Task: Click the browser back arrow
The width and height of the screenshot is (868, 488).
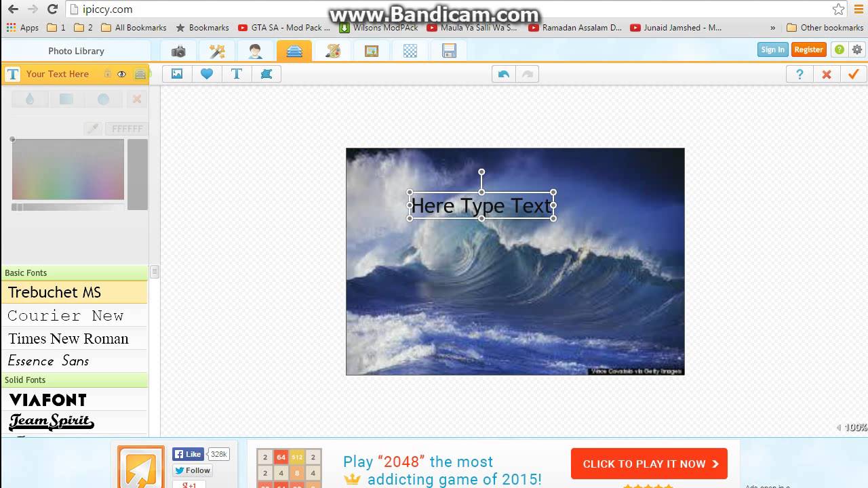Action: pos(13,9)
